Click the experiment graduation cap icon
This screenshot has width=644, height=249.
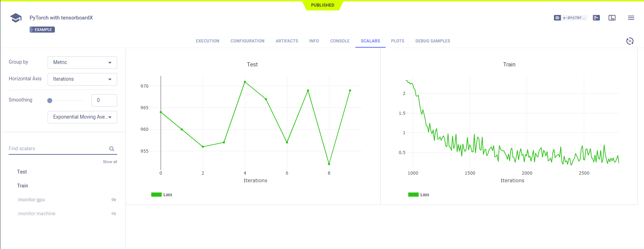coord(16,18)
